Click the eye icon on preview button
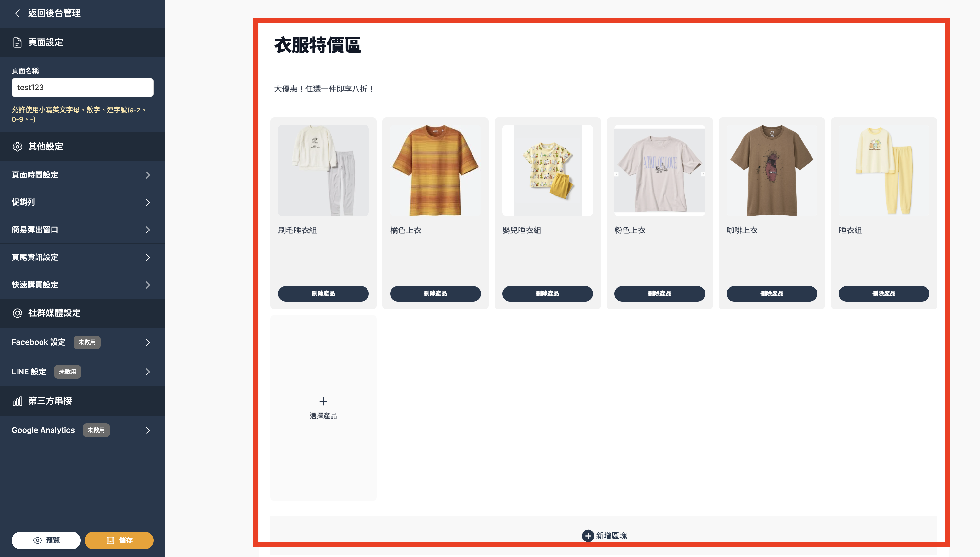The image size is (980, 557). pos(38,540)
